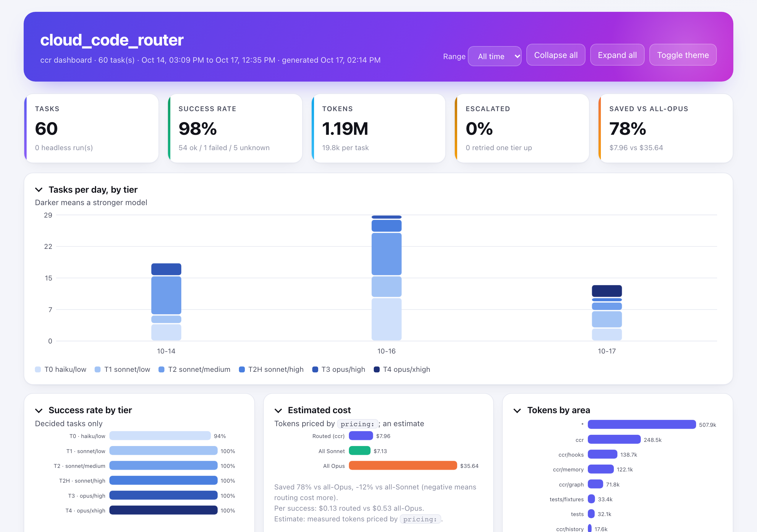The height and width of the screenshot is (532, 757).
Task: Click the 10-14 stacked bar
Action: (x=166, y=301)
